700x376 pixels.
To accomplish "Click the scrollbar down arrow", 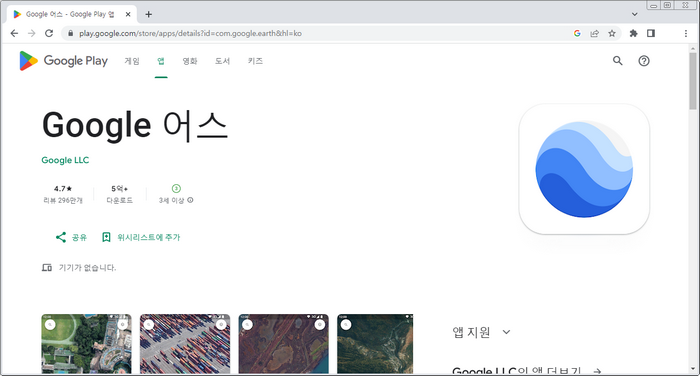I will (693, 369).
